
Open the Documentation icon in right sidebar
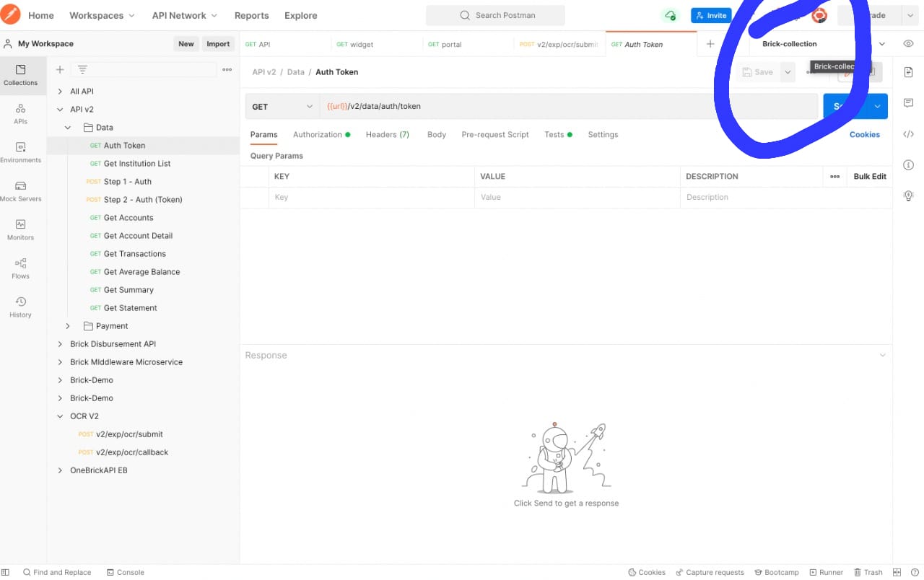908,72
